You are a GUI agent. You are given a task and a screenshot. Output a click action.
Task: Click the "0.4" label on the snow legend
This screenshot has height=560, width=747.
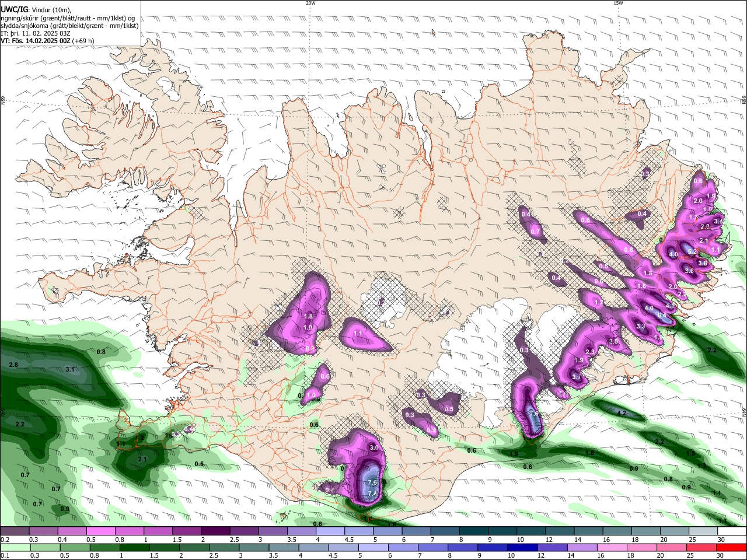[x=61, y=540]
